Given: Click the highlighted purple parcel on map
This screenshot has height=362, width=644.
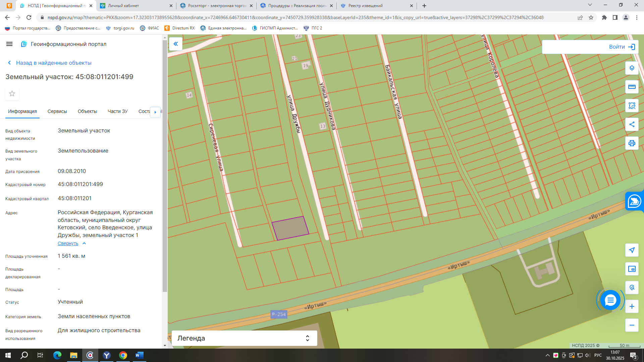Looking at the screenshot, I should tap(290, 228).
